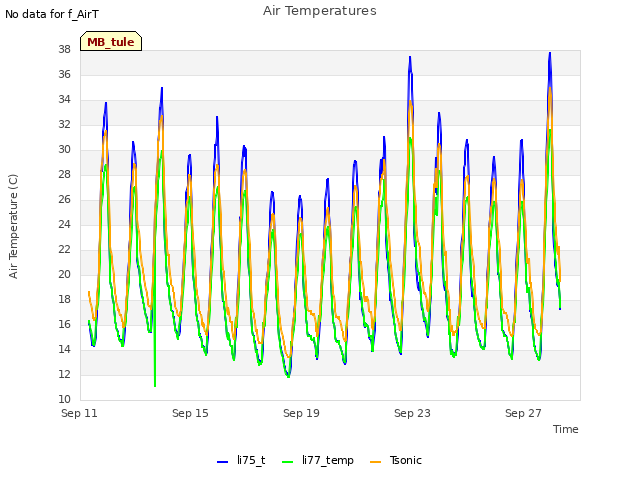Click the 'No data for f_AirT' message
Viewport: 640px width, 480px height.
[x=52, y=14]
